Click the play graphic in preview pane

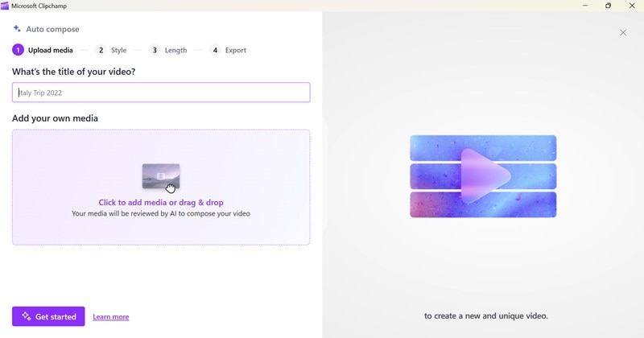pyautogui.click(x=484, y=176)
